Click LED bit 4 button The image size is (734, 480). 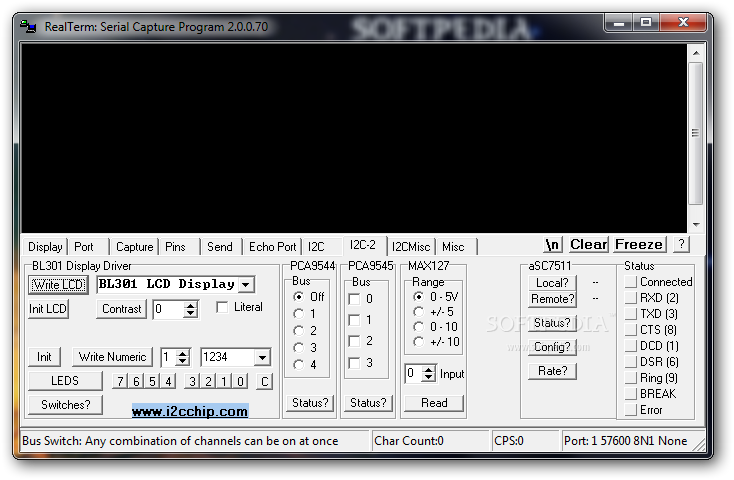pos(168,382)
